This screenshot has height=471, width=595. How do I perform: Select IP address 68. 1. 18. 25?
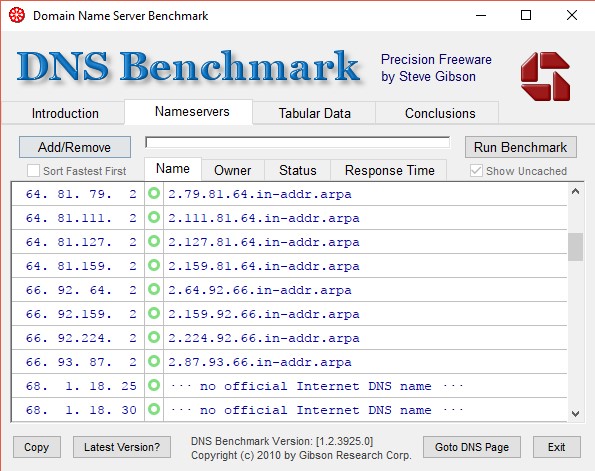coord(81,386)
